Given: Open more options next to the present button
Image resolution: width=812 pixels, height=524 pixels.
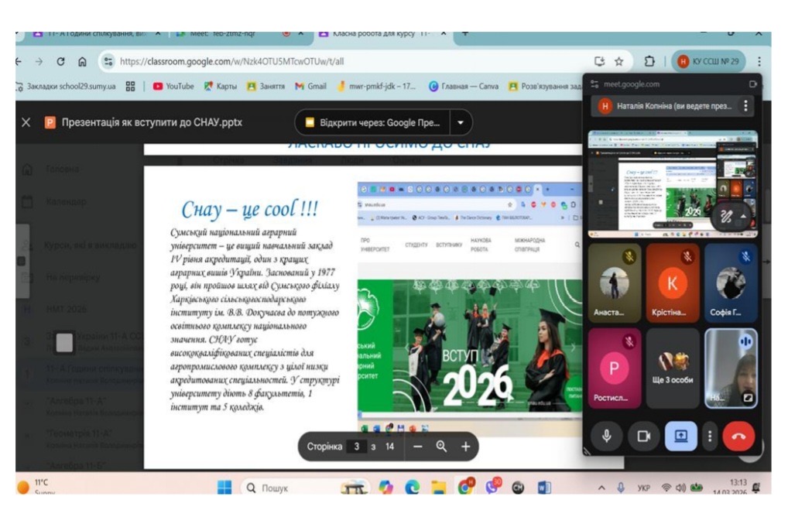Looking at the screenshot, I should coord(709,436).
